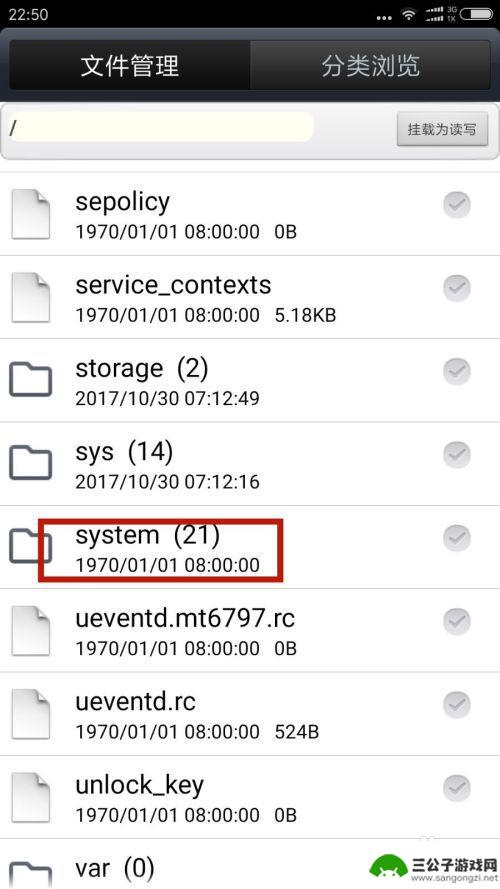The image size is (500, 889).
Task: Tap the sys folder icon
Action: point(31,463)
